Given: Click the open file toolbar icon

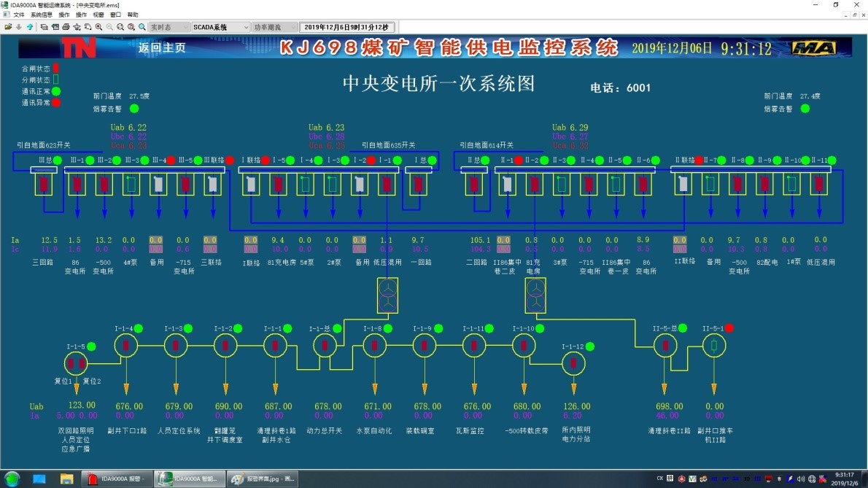Looking at the screenshot, I should 8,27.
